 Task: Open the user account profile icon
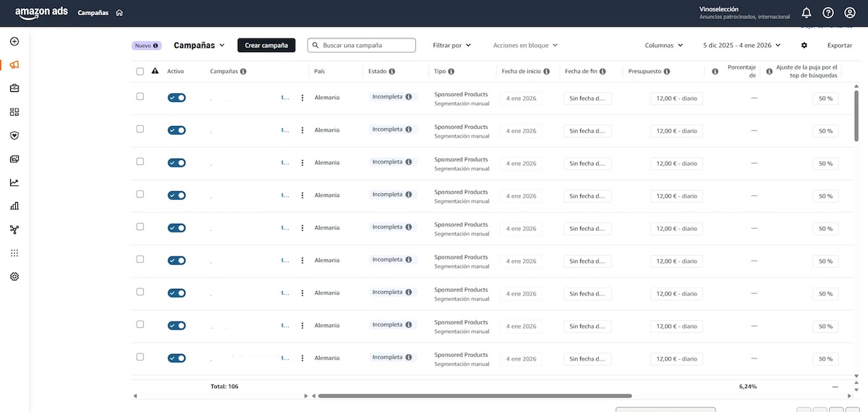coord(850,12)
